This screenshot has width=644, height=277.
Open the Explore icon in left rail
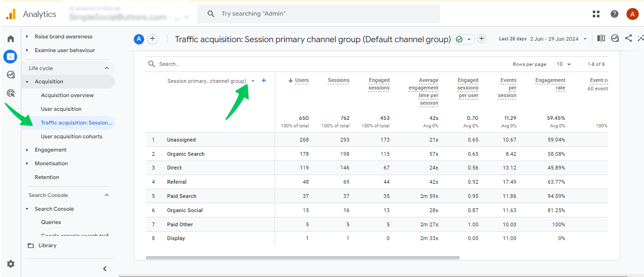coord(10,75)
